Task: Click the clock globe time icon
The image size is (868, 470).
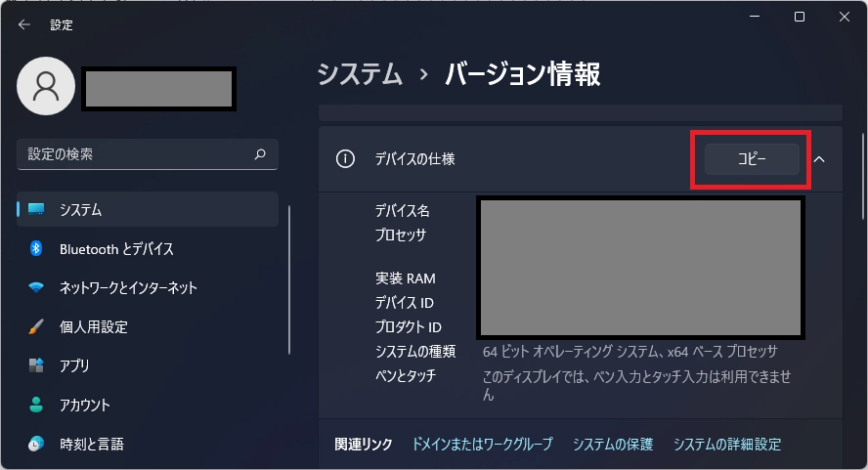Action: pyautogui.click(x=36, y=444)
